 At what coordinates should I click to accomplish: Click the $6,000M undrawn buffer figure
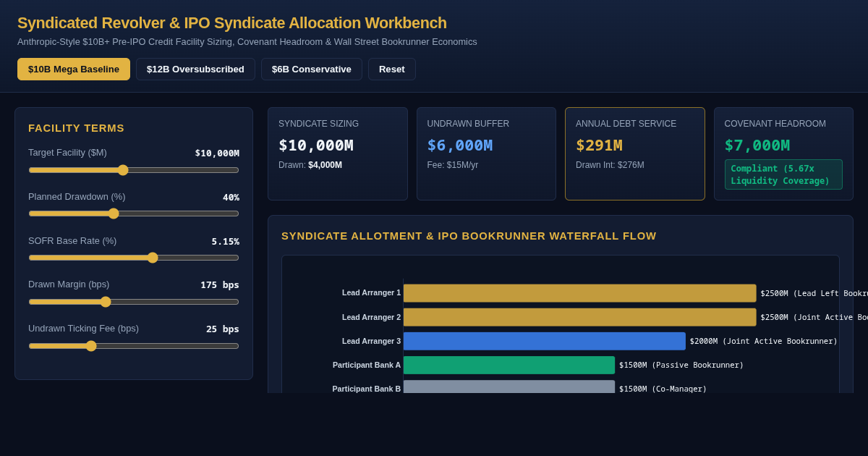460,145
